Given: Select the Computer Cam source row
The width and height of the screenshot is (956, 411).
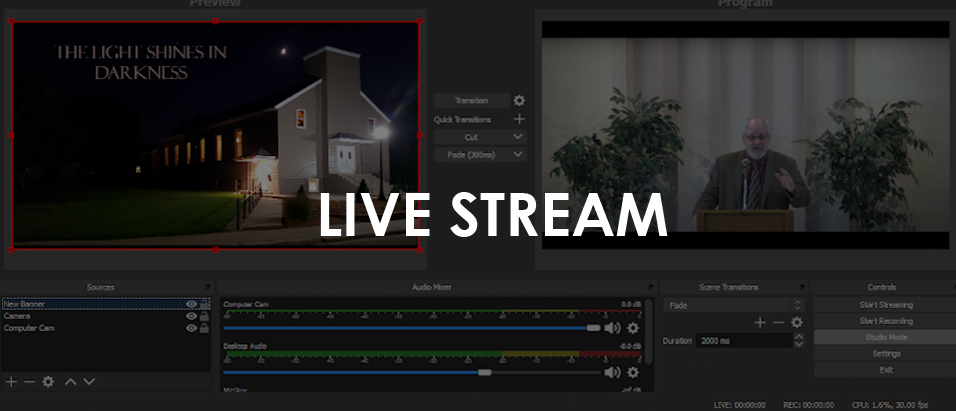Looking at the screenshot, I should (106, 328).
